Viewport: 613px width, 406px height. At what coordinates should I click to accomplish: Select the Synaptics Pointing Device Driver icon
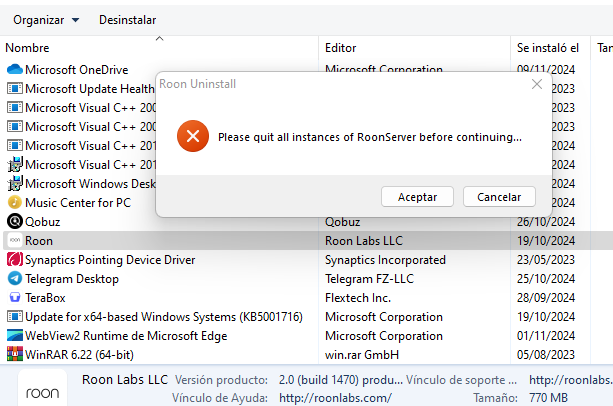pyautogui.click(x=15, y=259)
